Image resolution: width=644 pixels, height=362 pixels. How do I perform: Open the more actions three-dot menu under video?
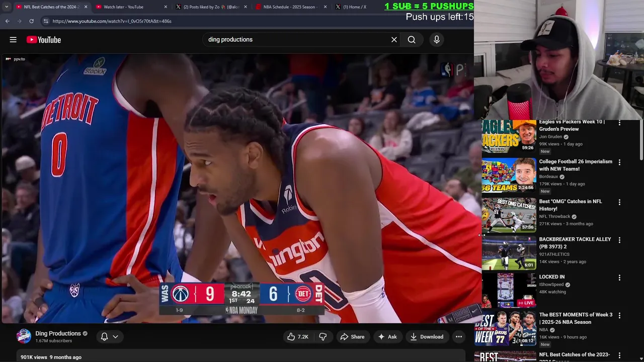459,337
